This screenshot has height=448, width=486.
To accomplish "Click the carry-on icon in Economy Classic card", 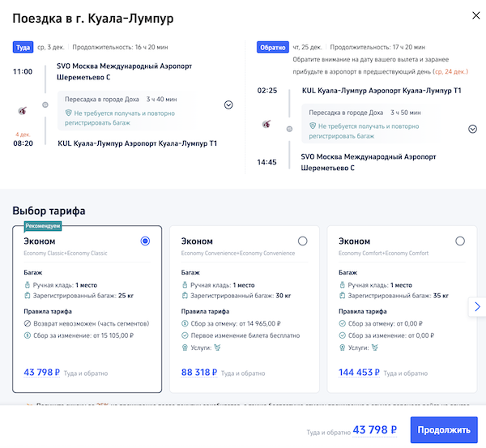I will (x=27, y=285).
